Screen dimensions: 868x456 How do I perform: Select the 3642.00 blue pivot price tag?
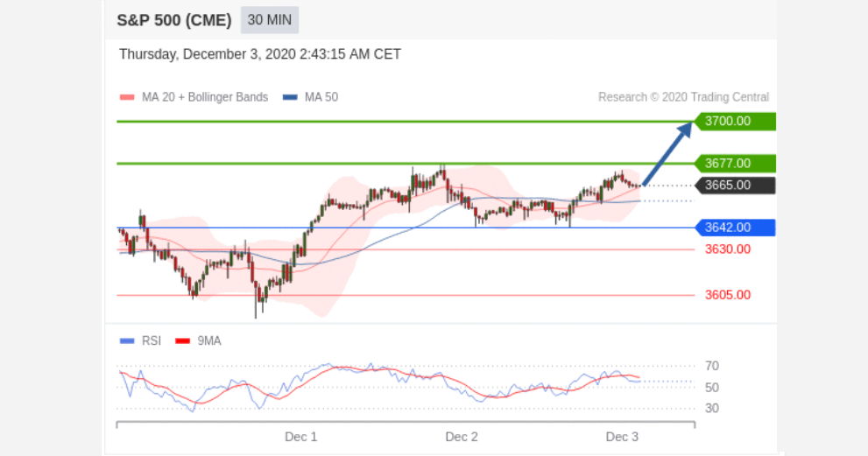(x=735, y=228)
